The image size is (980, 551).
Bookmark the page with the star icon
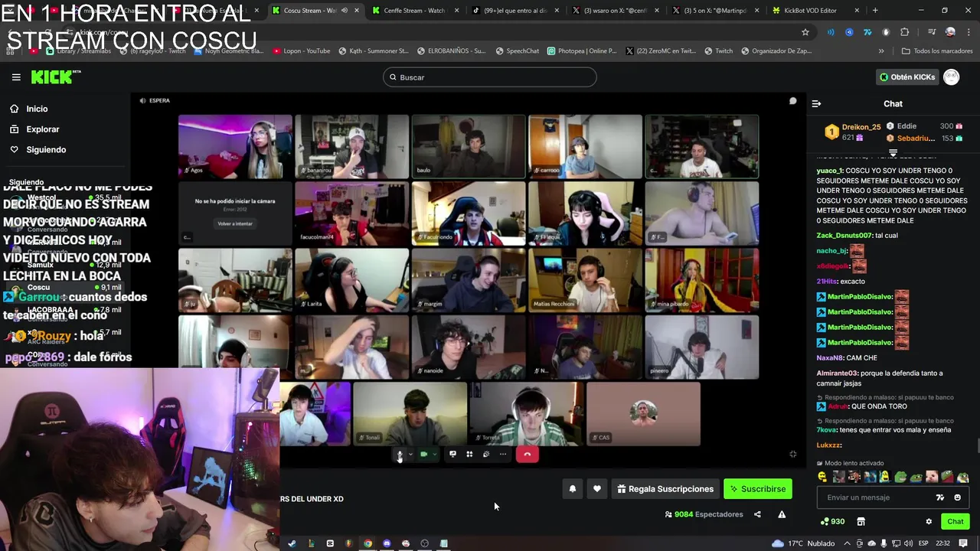coord(805,32)
